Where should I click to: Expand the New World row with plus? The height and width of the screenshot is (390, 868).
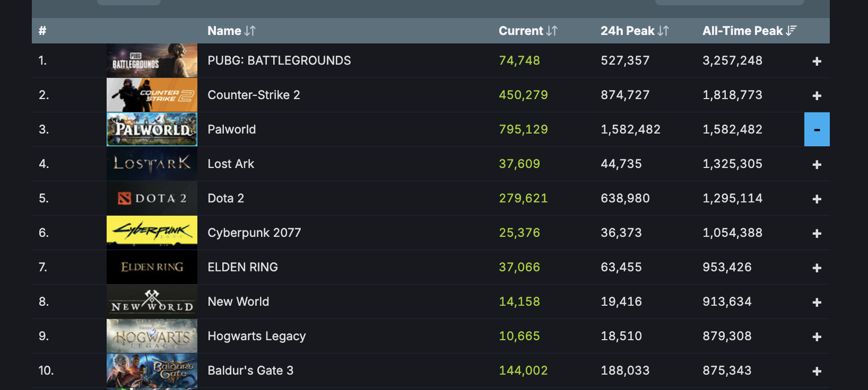point(817,302)
